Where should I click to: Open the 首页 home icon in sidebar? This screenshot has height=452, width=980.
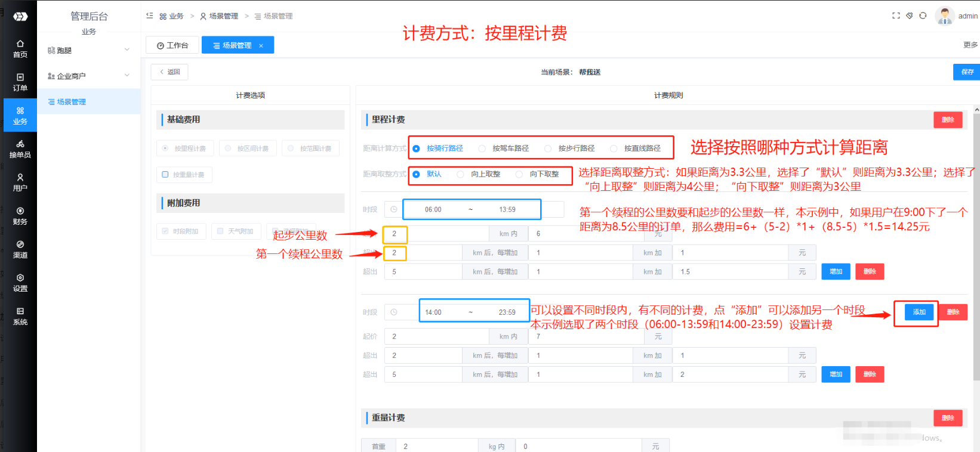[x=20, y=48]
